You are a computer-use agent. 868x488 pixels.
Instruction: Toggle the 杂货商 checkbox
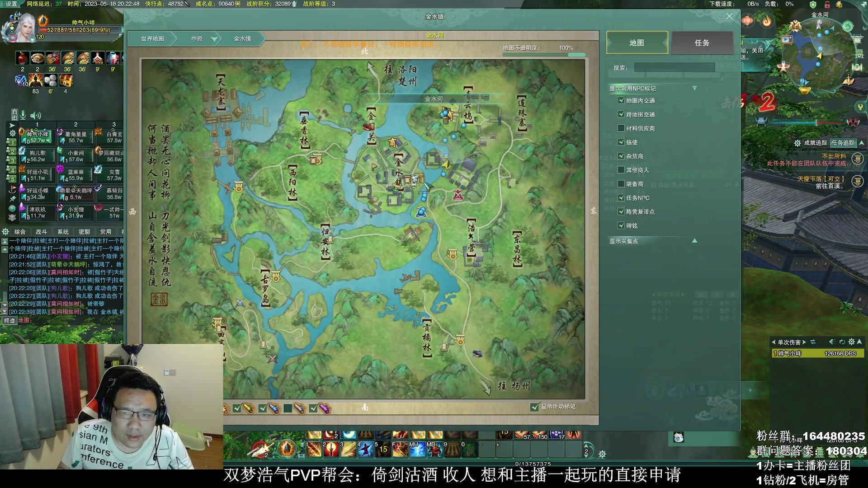point(621,156)
